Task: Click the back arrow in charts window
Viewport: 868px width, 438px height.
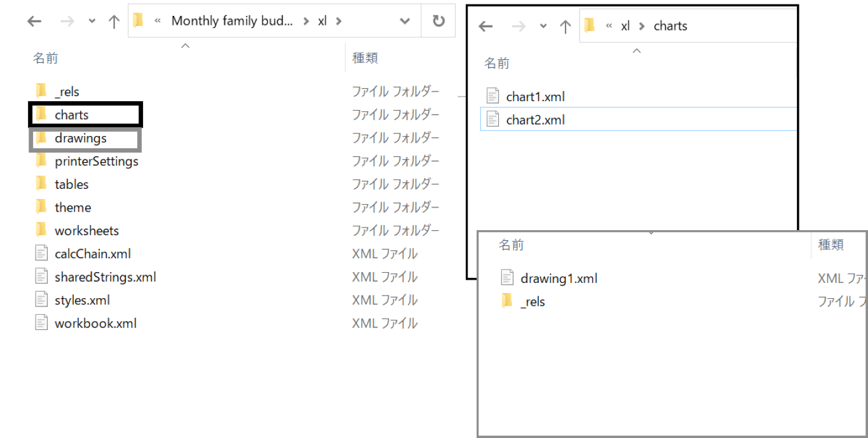Action: pyautogui.click(x=485, y=26)
